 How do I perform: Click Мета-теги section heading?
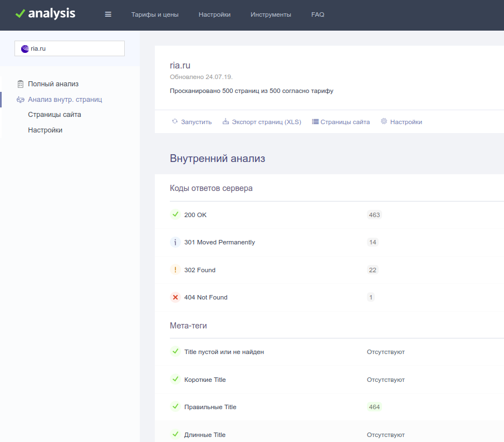click(188, 326)
